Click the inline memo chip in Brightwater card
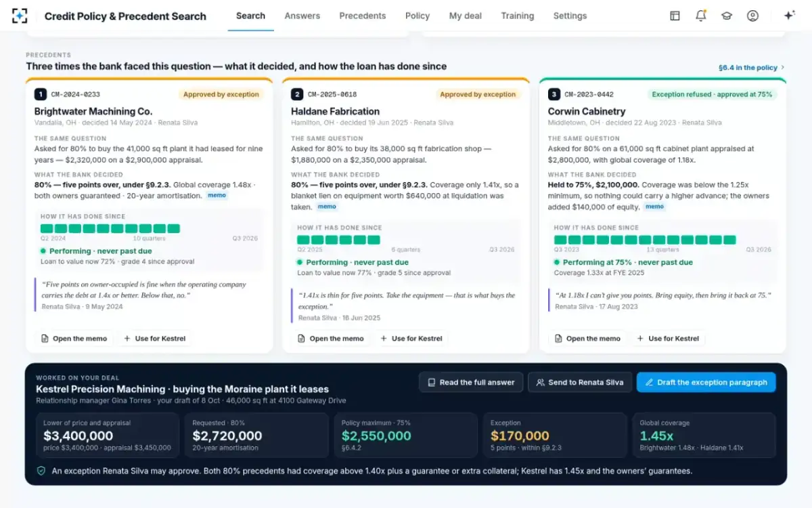 pos(217,196)
